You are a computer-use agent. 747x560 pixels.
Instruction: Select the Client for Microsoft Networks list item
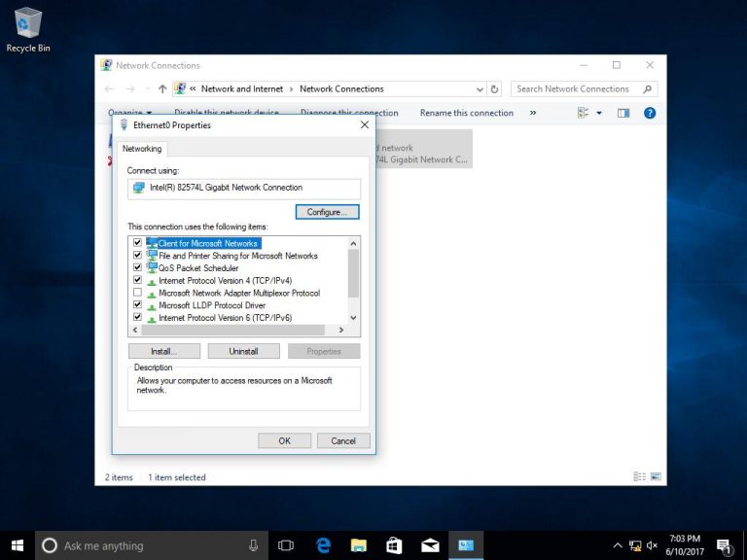(208, 243)
